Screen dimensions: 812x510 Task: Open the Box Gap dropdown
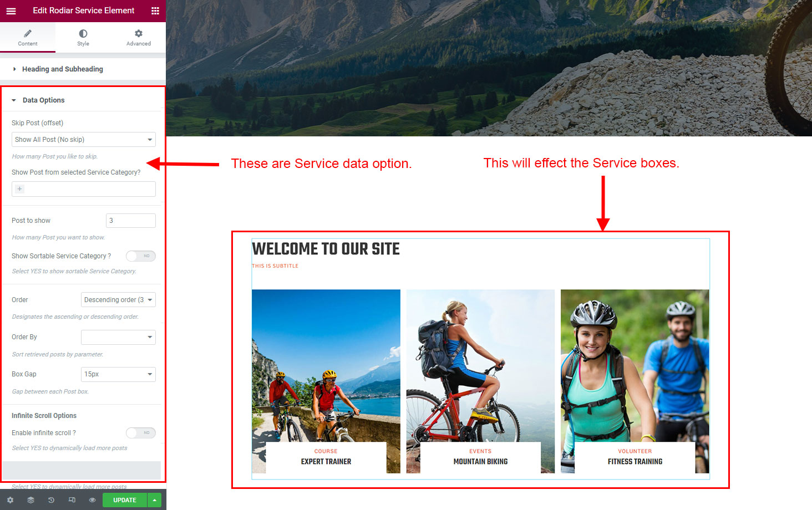(118, 374)
